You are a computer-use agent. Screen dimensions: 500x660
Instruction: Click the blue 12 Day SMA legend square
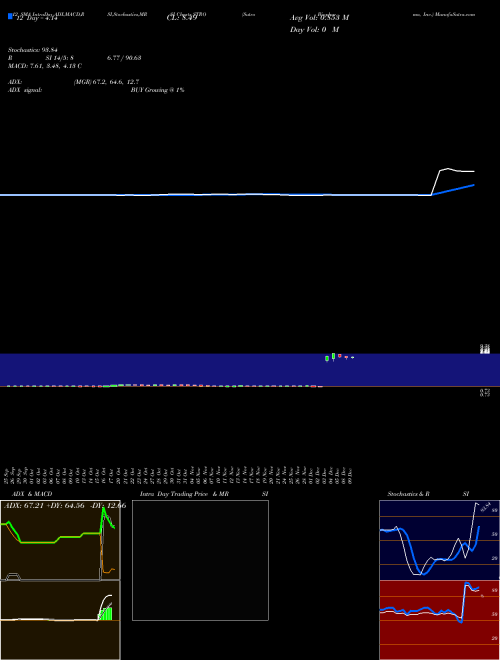(10, 16)
